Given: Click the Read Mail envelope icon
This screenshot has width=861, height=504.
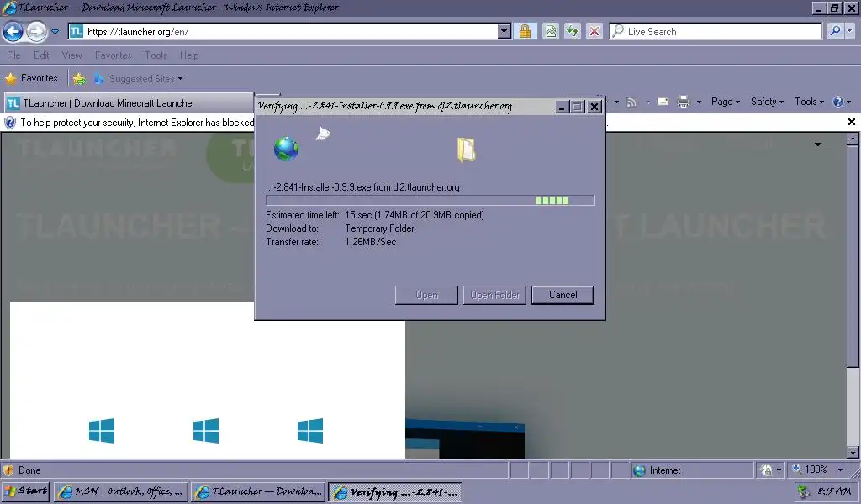Looking at the screenshot, I should pyautogui.click(x=663, y=102).
